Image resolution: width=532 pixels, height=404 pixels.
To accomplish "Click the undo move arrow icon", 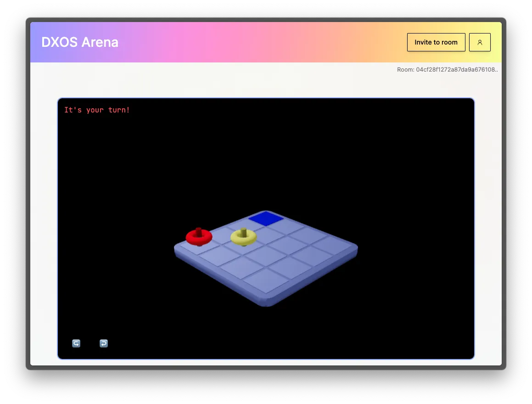I will [103, 343].
